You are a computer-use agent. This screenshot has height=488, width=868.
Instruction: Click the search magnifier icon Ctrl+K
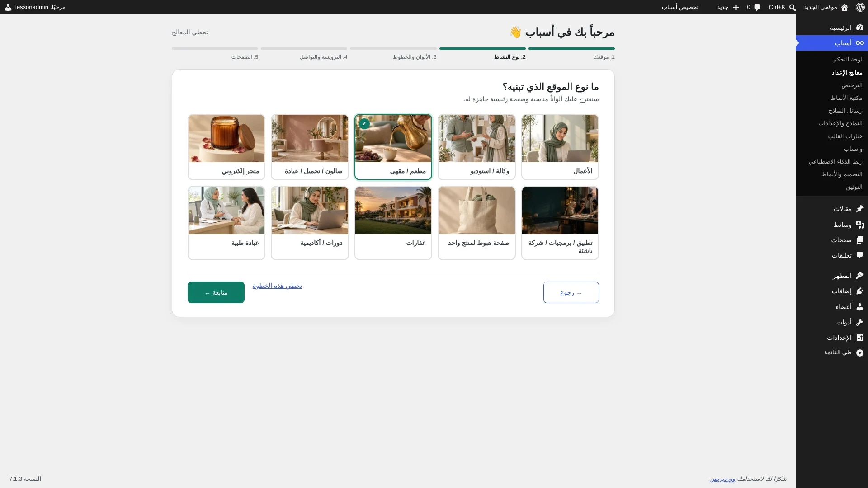[793, 7]
